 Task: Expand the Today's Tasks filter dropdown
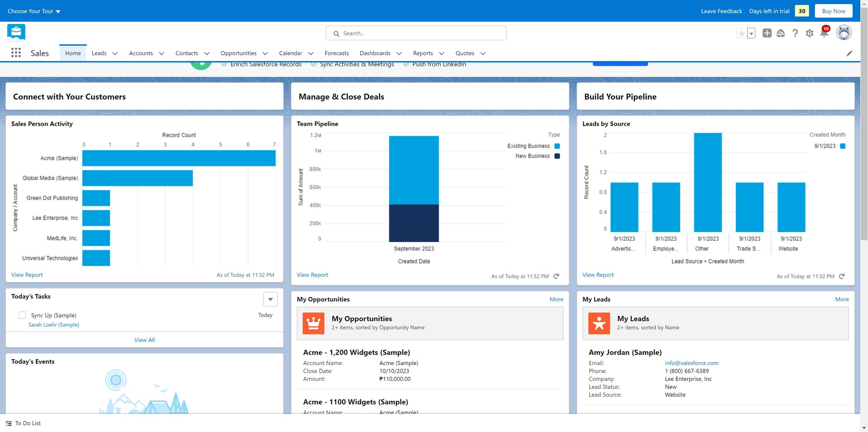pos(270,299)
